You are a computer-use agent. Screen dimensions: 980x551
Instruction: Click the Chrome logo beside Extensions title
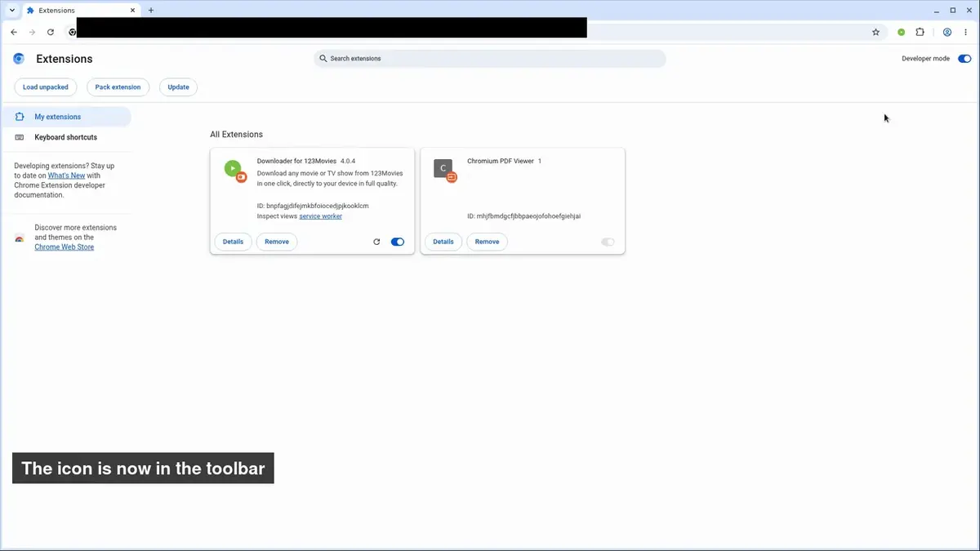click(19, 59)
